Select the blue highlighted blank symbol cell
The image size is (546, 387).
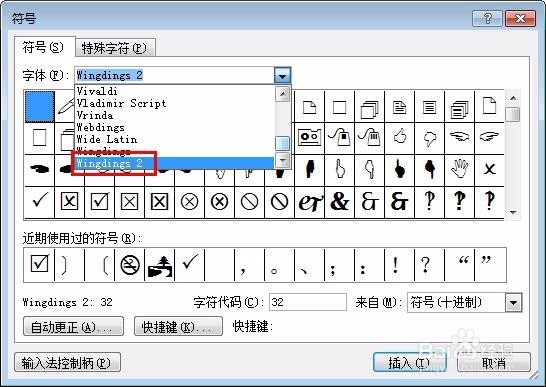click(x=39, y=107)
